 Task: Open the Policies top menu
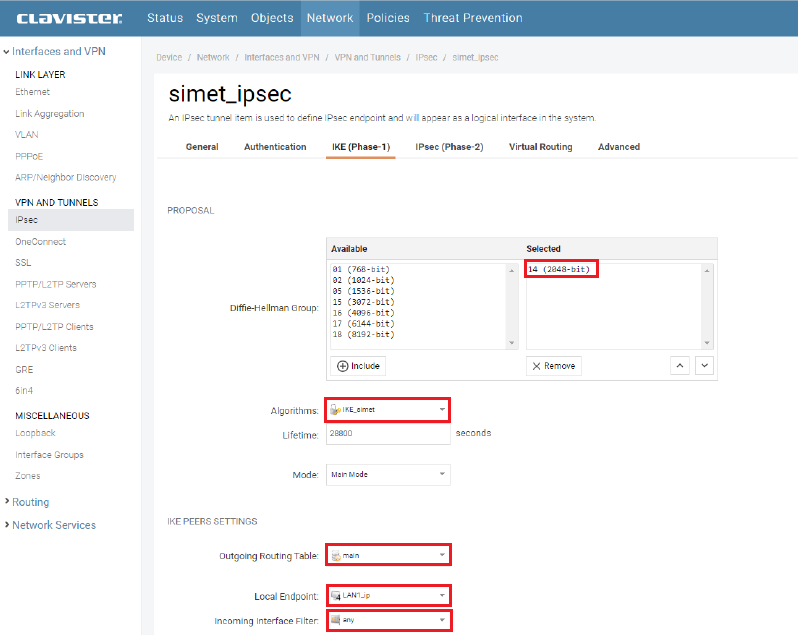click(x=388, y=18)
